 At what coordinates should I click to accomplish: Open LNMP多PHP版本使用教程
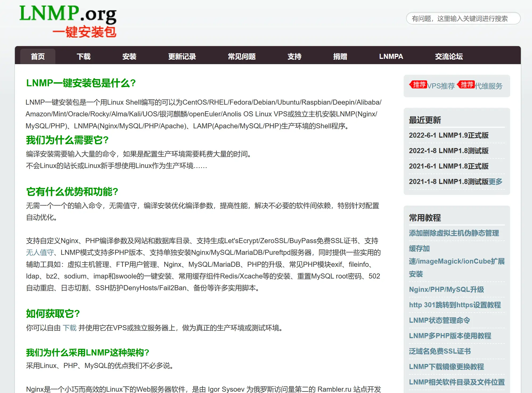click(x=450, y=336)
